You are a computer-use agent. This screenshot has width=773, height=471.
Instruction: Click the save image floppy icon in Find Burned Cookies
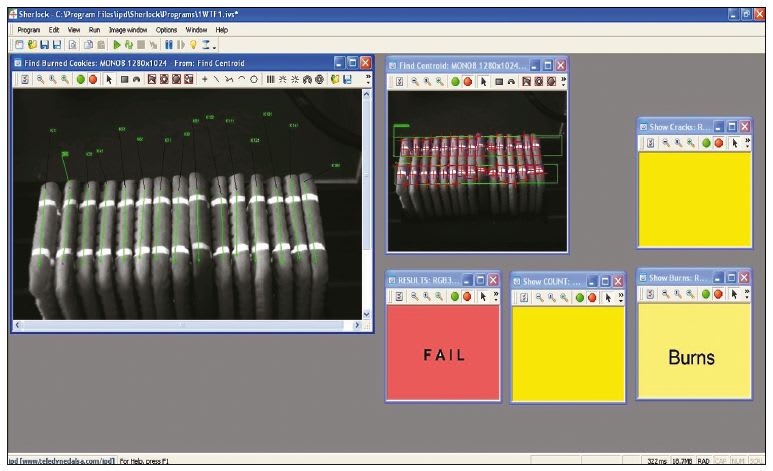tap(347, 79)
